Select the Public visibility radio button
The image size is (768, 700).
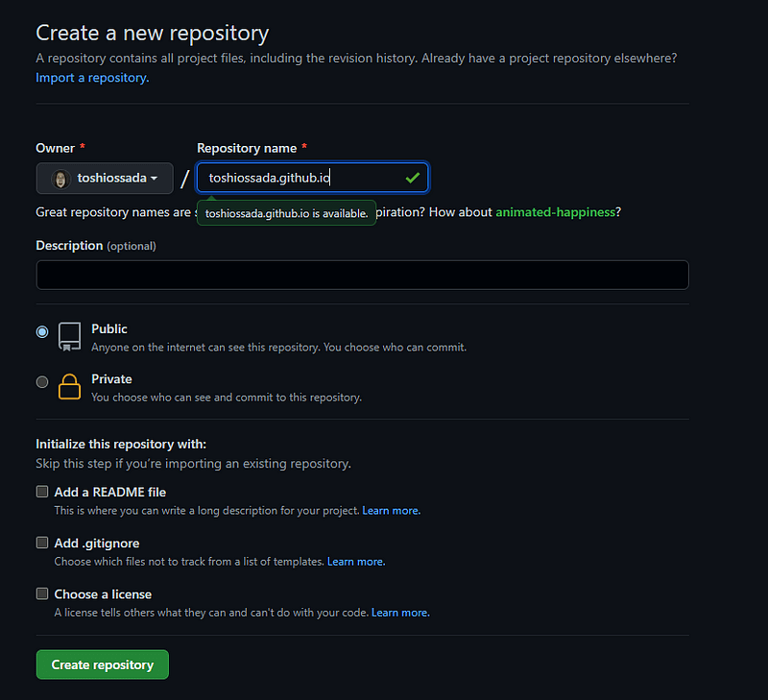42,331
